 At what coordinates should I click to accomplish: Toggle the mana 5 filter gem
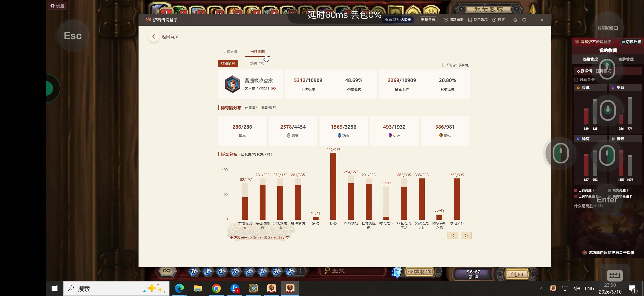pos(262,271)
